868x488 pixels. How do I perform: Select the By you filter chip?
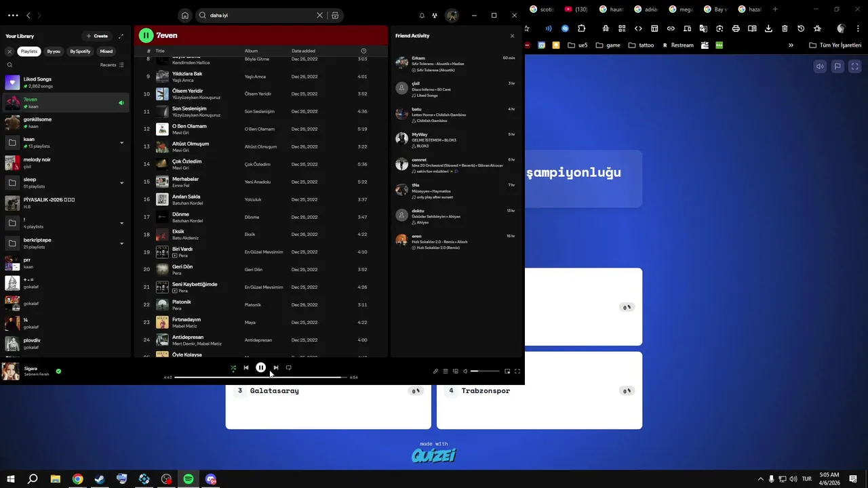coord(54,52)
